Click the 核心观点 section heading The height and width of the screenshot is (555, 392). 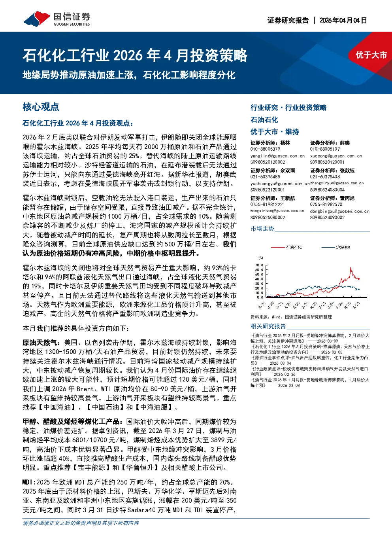coord(41,107)
